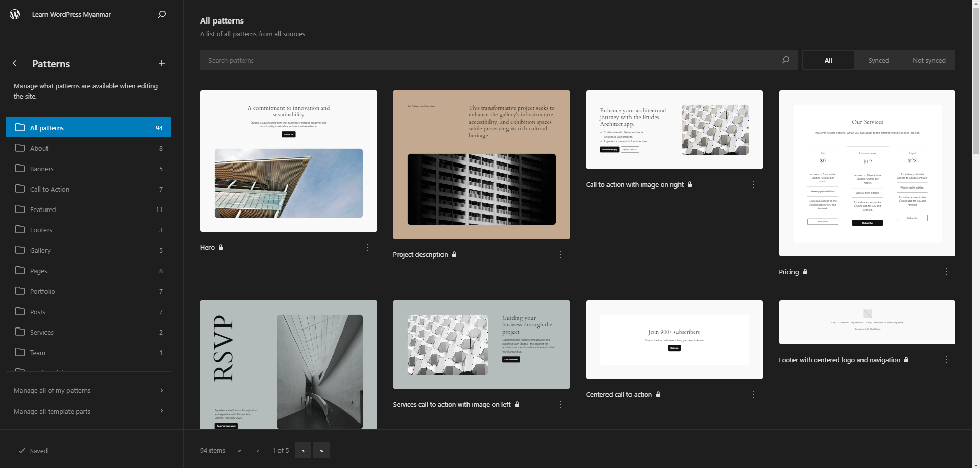Image resolution: width=980 pixels, height=468 pixels.
Task: Filter patterns by Not synced
Action: [929, 60]
